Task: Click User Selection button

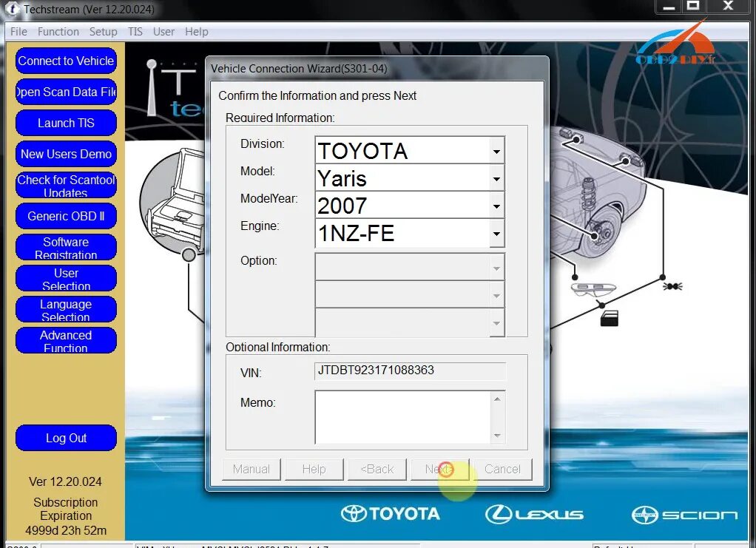Action: tap(66, 278)
